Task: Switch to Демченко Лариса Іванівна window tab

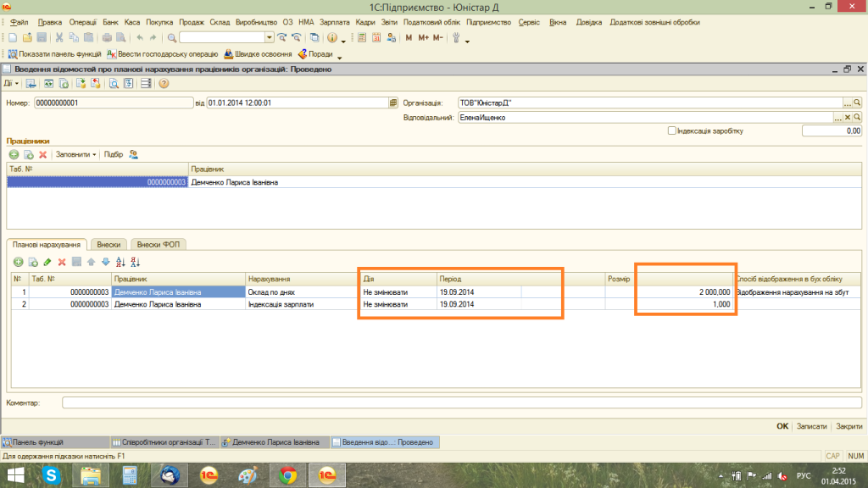Action: [275, 442]
